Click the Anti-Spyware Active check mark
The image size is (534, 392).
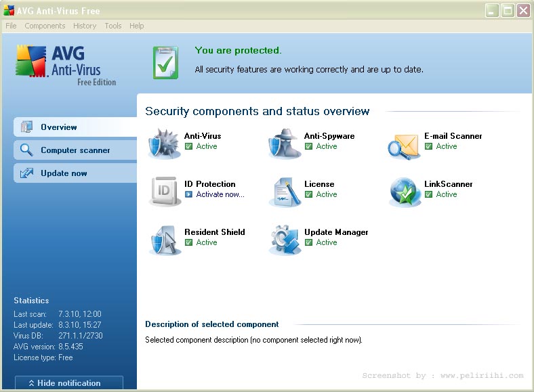pos(308,146)
